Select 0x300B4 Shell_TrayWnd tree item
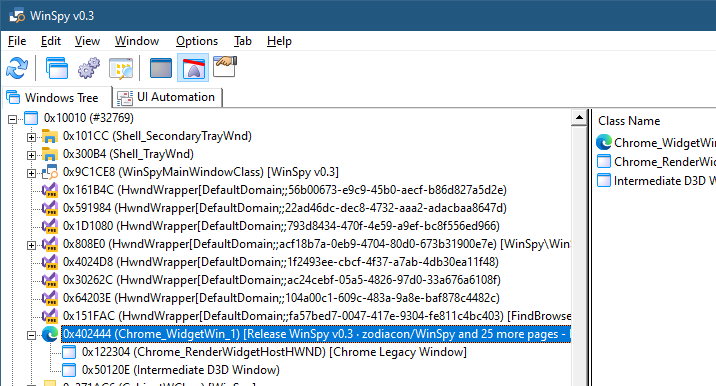 [128, 154]
